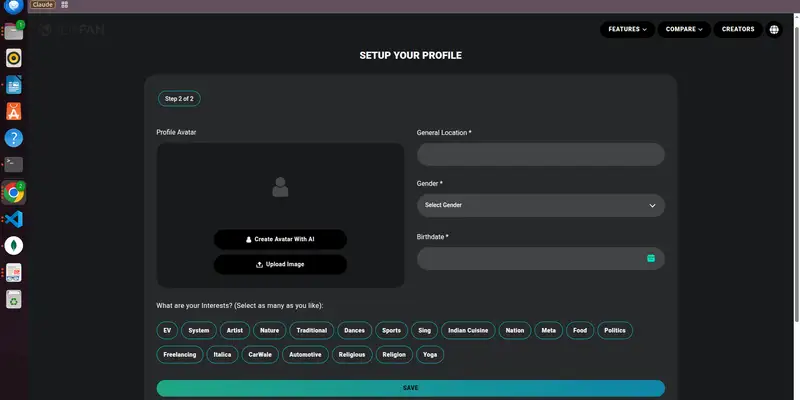Pick the Dances interest
The height and width of the screenshot is (400, 800).
[355, 331]
